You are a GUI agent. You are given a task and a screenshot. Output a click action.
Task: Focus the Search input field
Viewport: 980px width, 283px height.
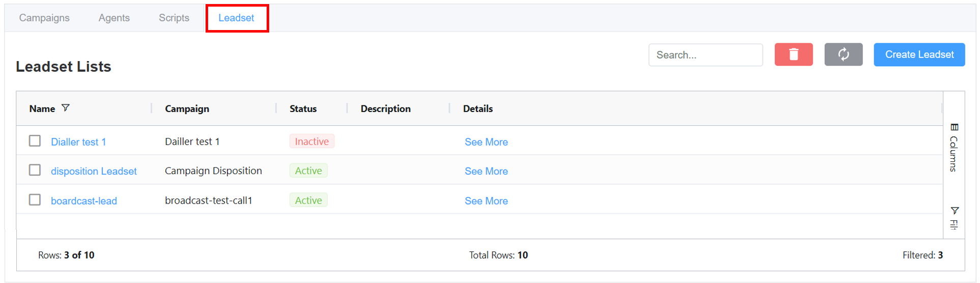point(705,55)
